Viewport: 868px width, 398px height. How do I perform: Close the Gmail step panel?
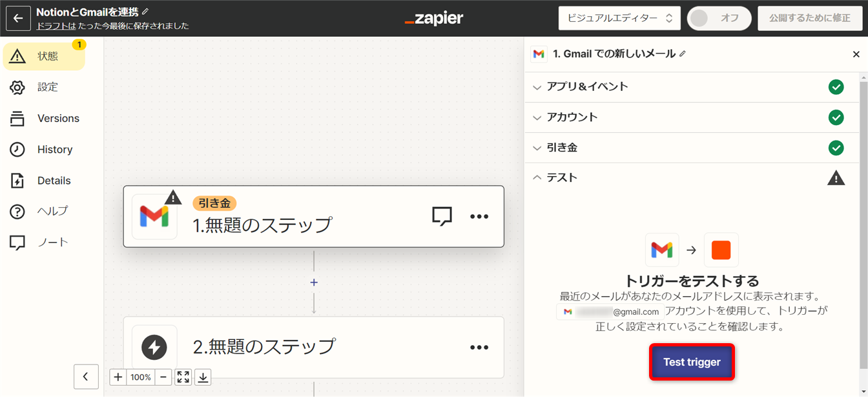[856, 54]
